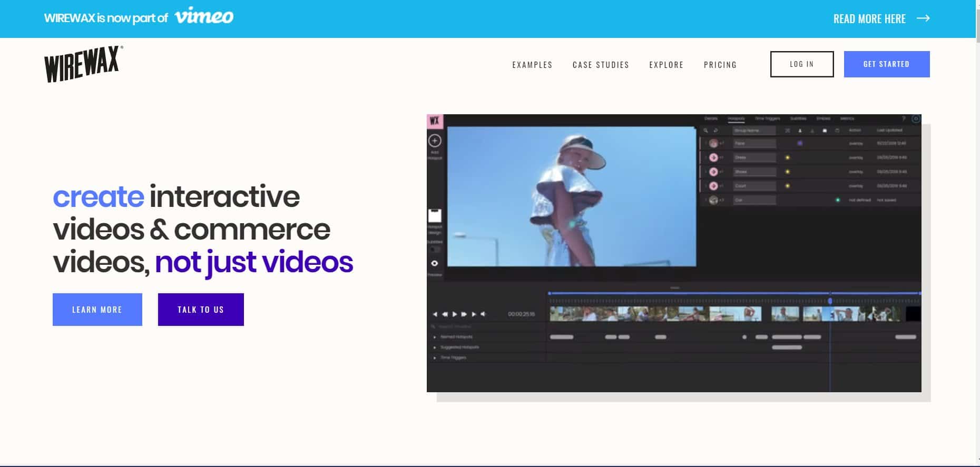Switch to the Time Triggers tab
The width and height of the screenshot is (980, 467).
click(767, 118)
